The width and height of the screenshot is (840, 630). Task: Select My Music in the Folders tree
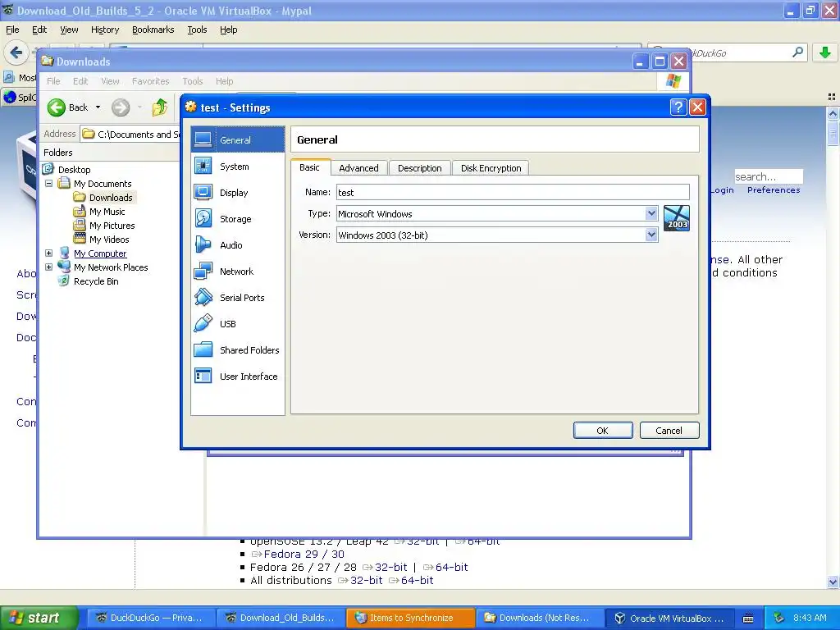coord(107,212)
